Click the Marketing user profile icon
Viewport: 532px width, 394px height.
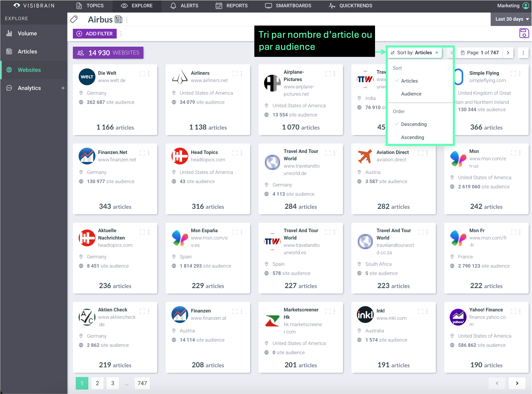(x=526, y=5)
